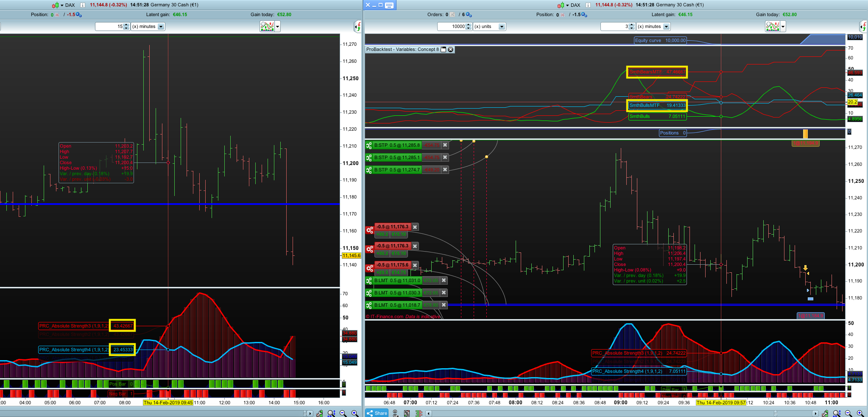Click scroll-left arrow of right chart scrollbar
868x417 pixels.
pyautogui.click(x=429, y=413)
